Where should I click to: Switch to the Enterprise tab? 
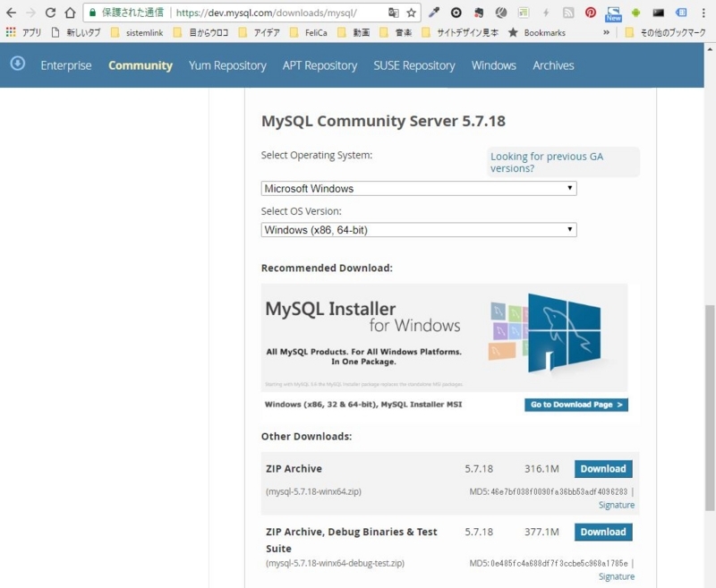point(65,65)
